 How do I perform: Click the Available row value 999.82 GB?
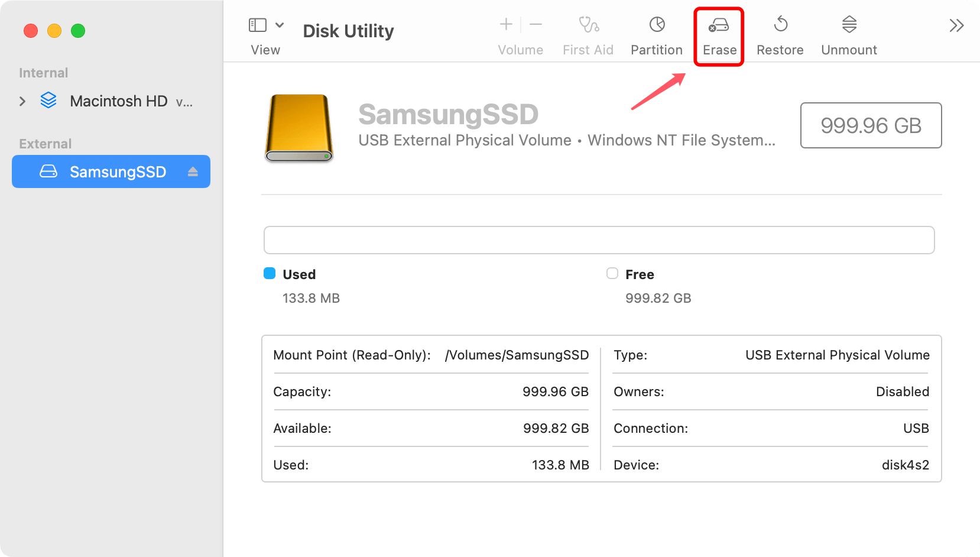556,428
